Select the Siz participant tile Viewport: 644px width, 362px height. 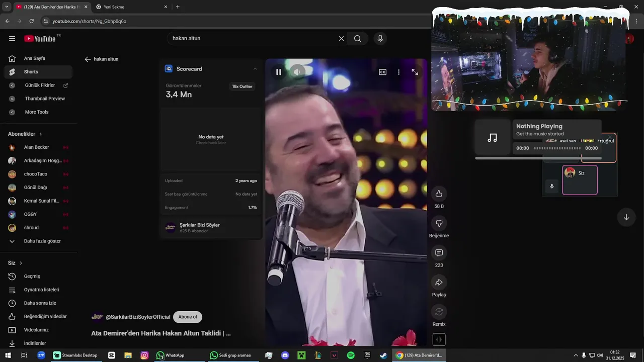pyautogui.click(x=580, y=180)
